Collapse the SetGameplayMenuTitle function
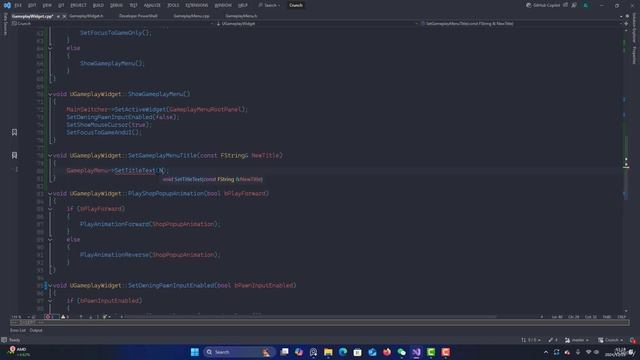This screenshot has width=640, height=360. (50, 156)
